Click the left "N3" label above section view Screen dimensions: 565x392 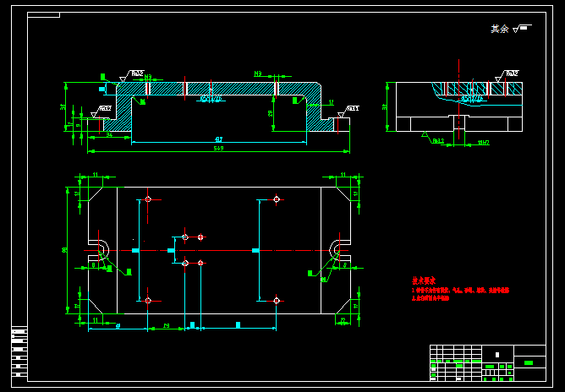pyautogui.click(x=148, y=78)
